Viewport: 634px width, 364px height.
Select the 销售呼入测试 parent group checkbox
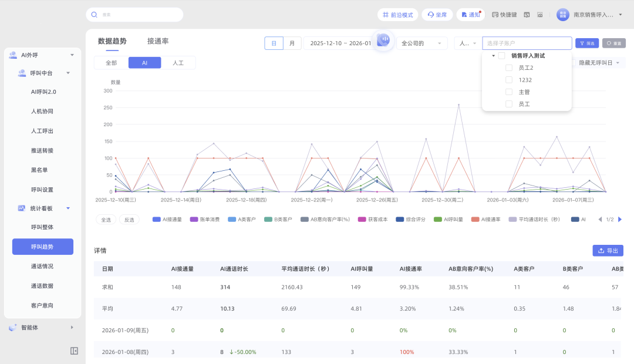pos(502,56)
